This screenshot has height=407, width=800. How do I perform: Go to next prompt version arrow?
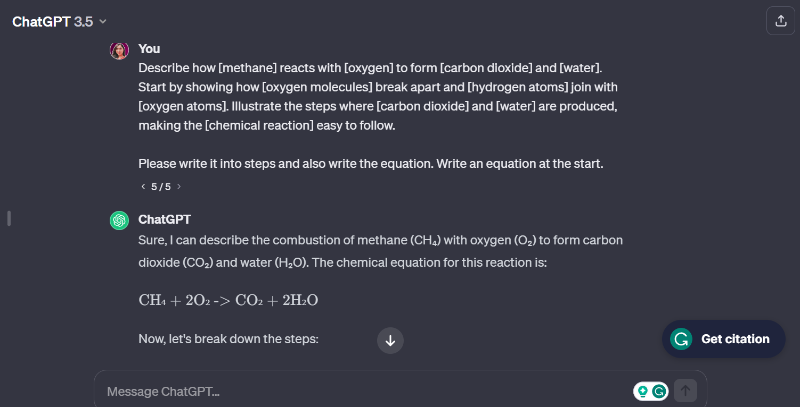[x=178, y=186]
